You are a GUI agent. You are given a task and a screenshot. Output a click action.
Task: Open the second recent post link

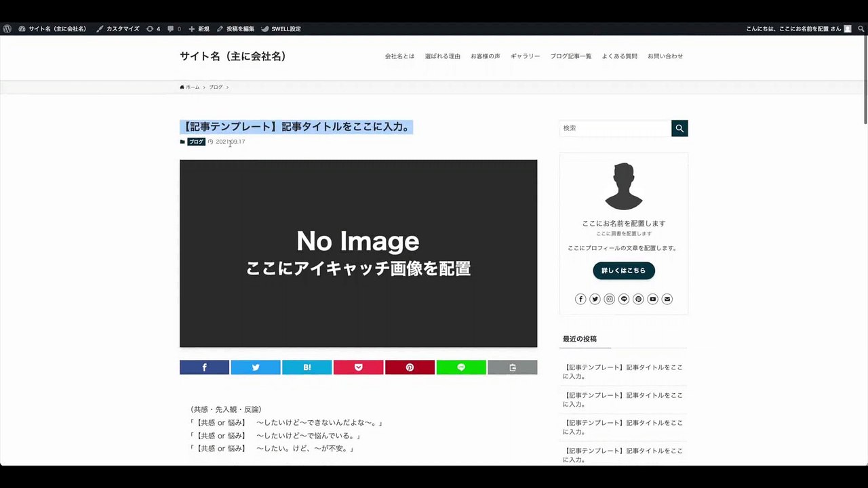point(623,399)
